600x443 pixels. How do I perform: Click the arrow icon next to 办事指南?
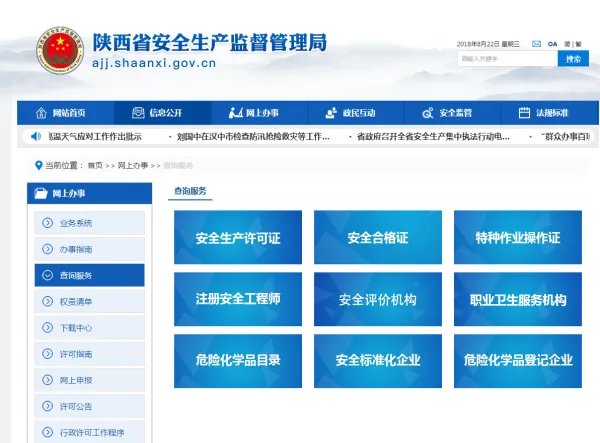click(x=47, y=249)
